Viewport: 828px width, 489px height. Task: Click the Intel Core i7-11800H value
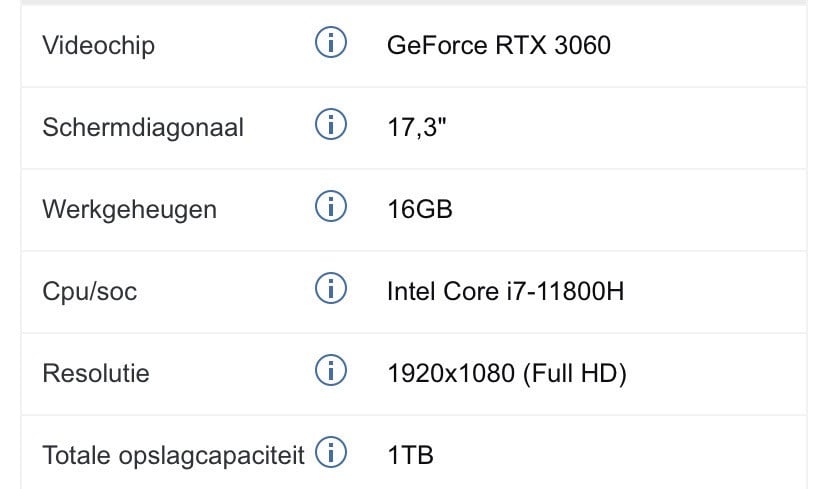pos(505,291)
